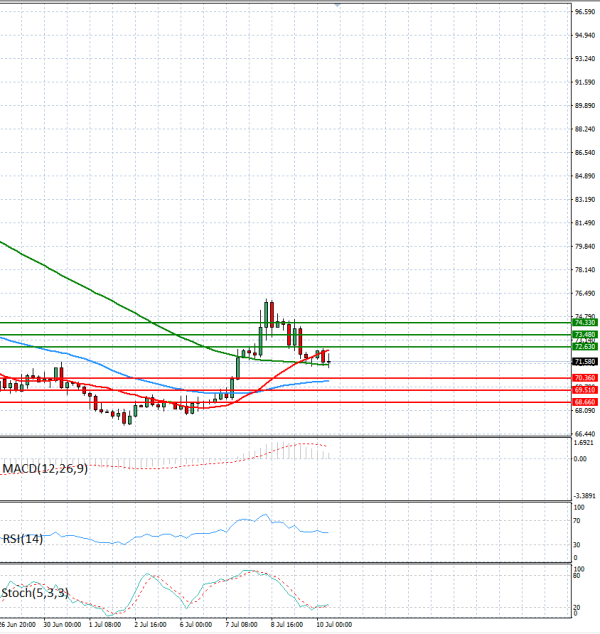The height and width of the screenshot is (634, 600).
Task: Click the 30 Jun 00:00 time axis label
Action: 62,625
